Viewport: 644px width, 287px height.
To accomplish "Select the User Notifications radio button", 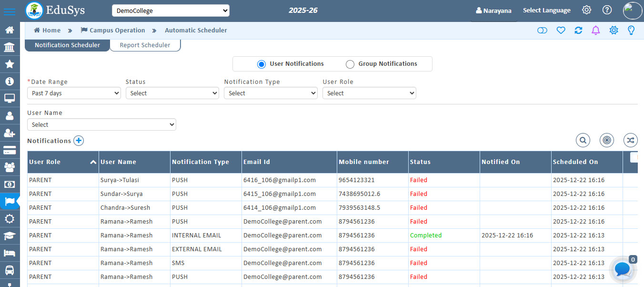I will point(261,64).
